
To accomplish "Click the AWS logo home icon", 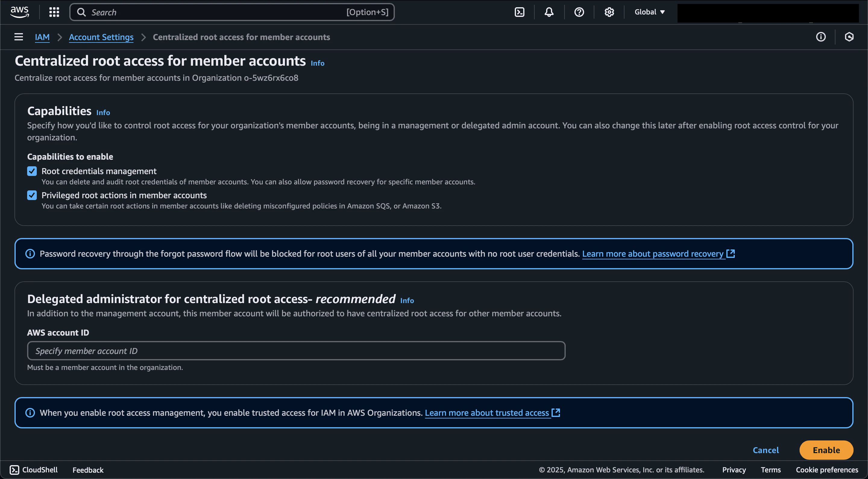I will [20, 12].
